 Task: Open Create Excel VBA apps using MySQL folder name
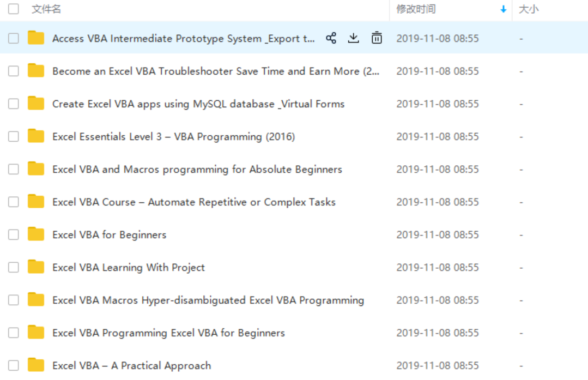click(x=198, y=104)
